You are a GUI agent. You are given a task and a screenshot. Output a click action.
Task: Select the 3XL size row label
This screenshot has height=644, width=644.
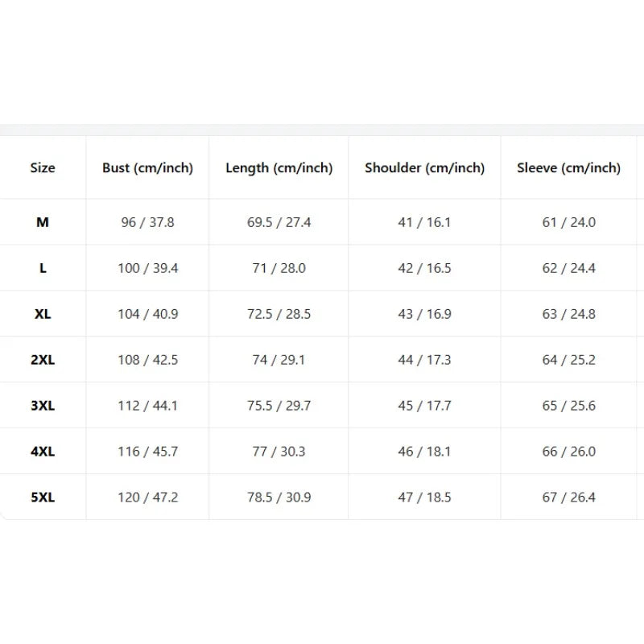point(43,406)
